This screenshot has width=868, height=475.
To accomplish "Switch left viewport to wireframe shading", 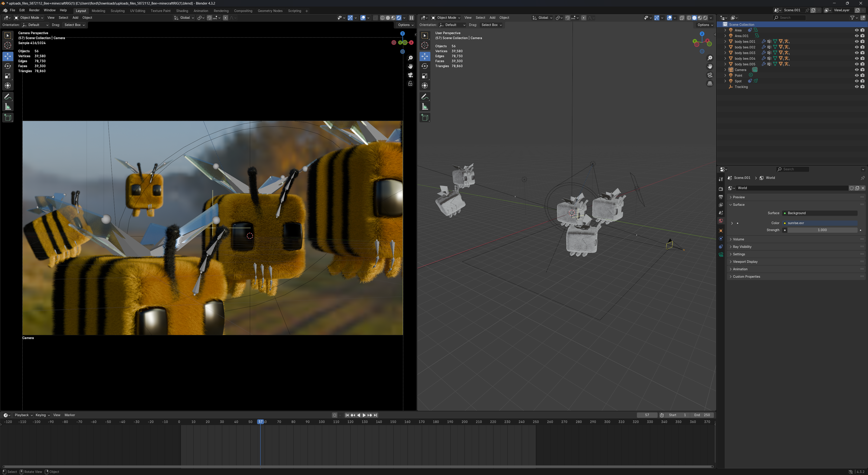I will (x=382, y=18).
